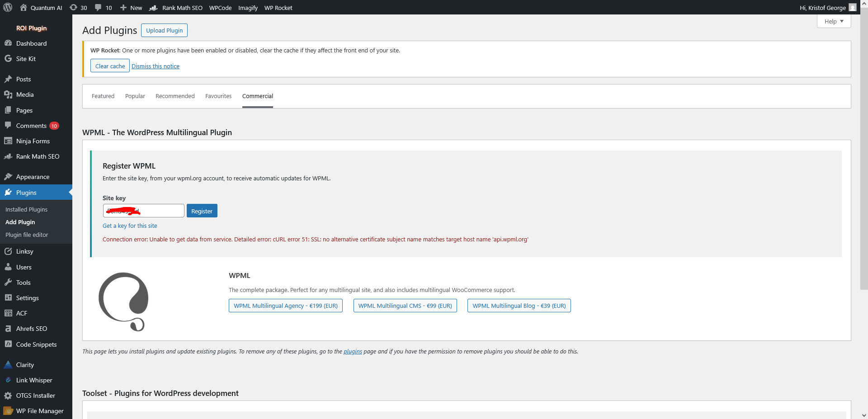Dismiss the WP Rocket notice

(156, 66)
